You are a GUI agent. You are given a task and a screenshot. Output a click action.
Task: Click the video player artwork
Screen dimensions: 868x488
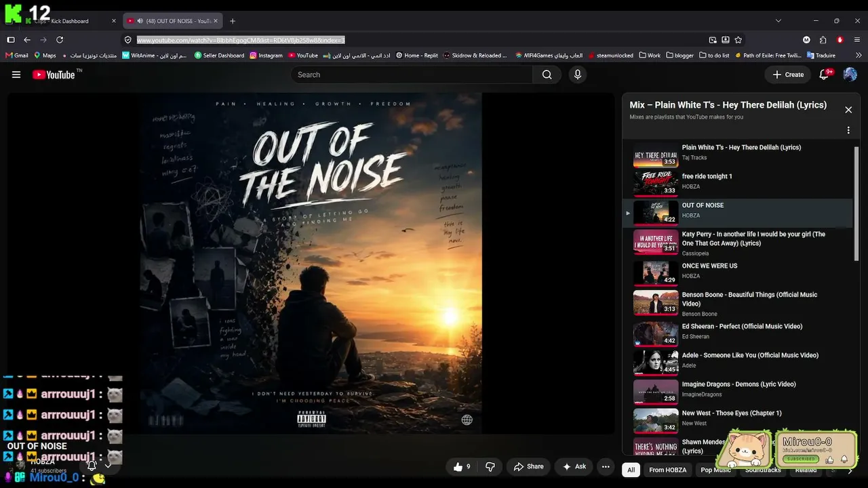click(x=311, y=263)
